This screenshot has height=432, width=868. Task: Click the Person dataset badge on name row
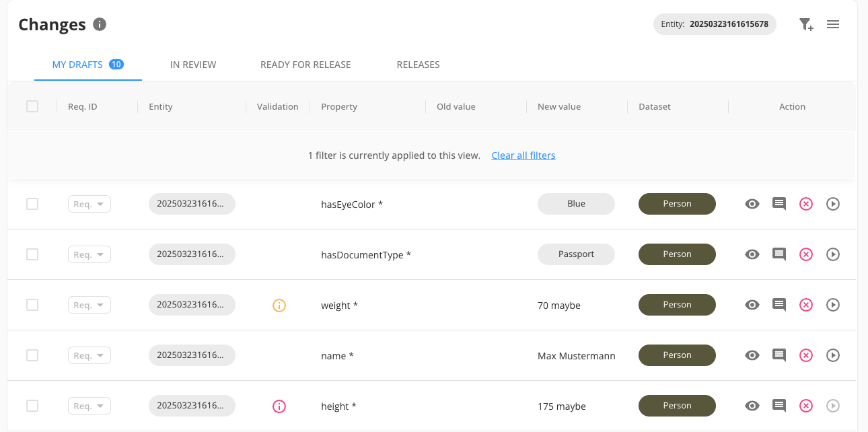point(677,355)
